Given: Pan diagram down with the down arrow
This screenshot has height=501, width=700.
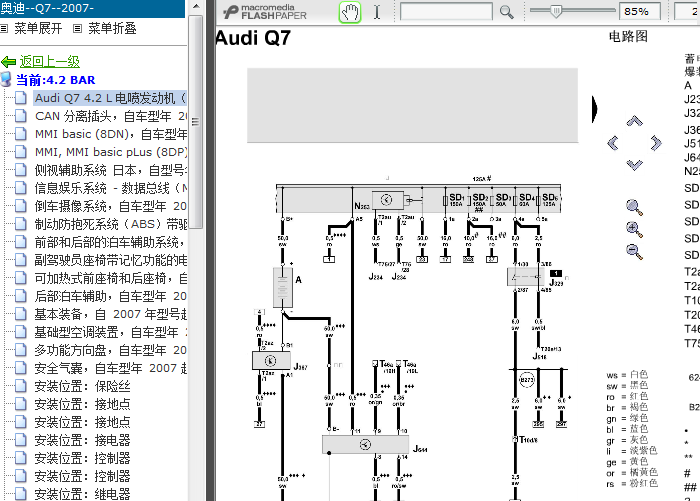Looking at the screenshot, I should click(x=634, y=165).
